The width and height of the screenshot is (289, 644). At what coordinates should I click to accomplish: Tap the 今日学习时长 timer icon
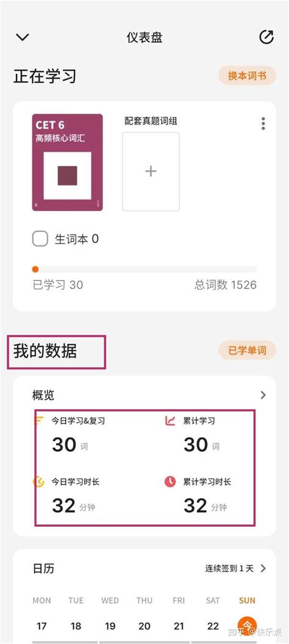[x=38, y=481]
